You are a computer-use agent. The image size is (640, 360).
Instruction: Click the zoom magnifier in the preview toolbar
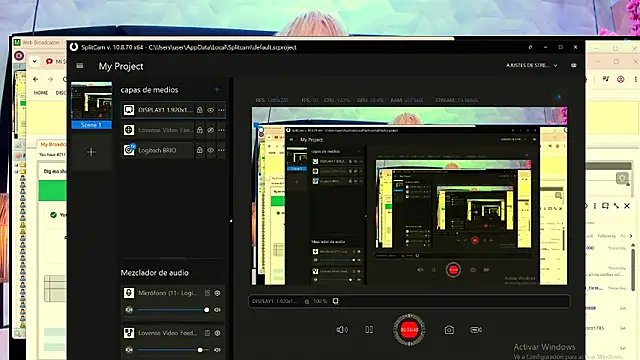tap(307, 301)
